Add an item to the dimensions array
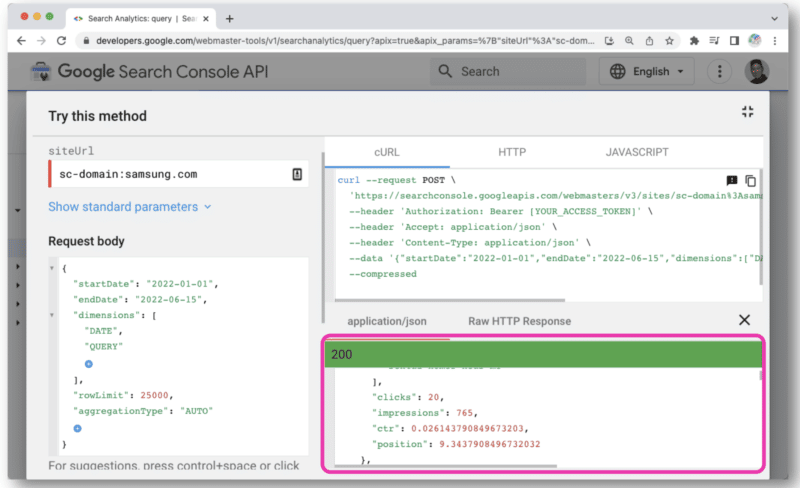 [x=89, y=362]
